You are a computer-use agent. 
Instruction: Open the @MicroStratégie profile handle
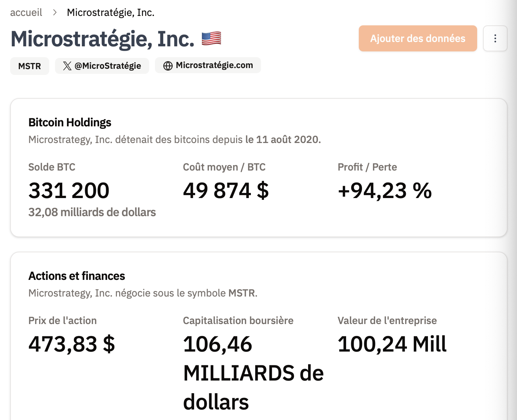[x=108, y=66]
